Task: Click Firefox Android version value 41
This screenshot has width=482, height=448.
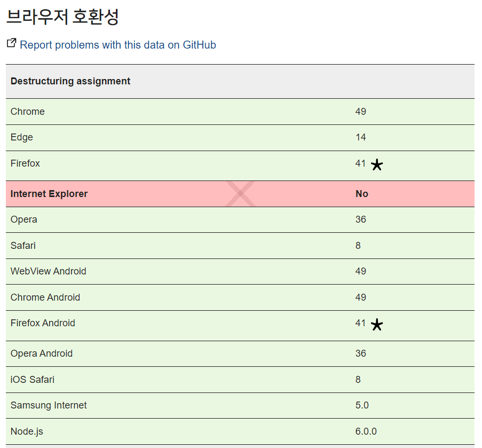Action: 361,323
